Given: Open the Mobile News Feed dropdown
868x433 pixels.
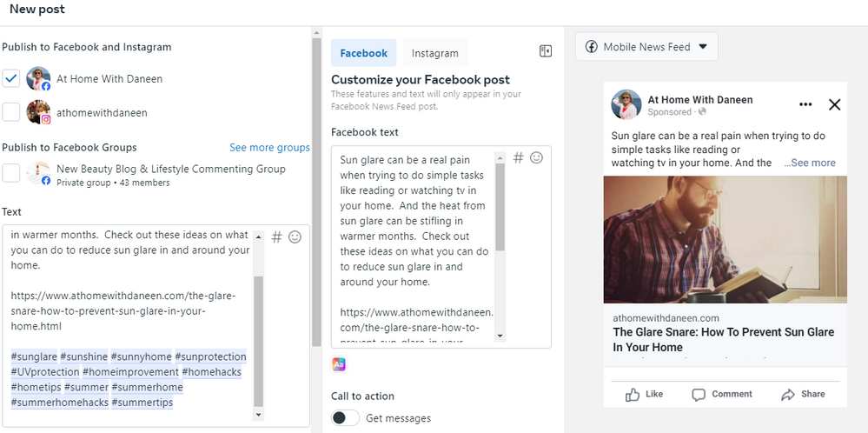Looking at the screenshot, I should point(646,47).
